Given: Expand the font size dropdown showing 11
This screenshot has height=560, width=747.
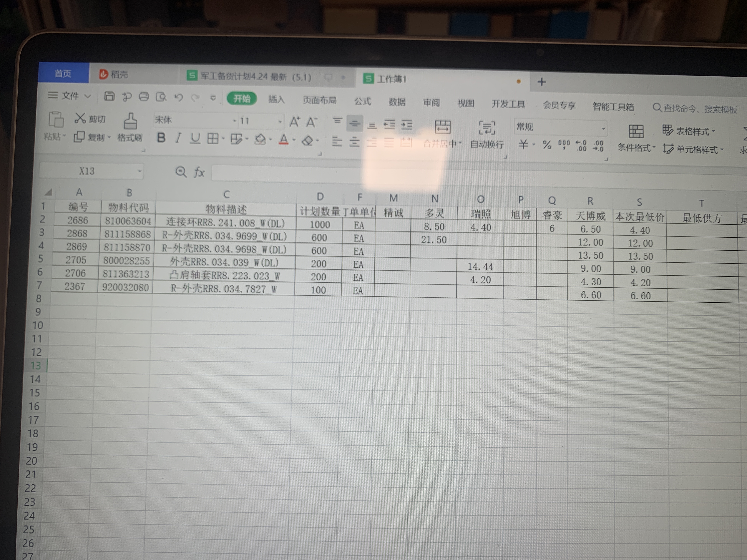Looking at the screenshot, I should point(280,121).
